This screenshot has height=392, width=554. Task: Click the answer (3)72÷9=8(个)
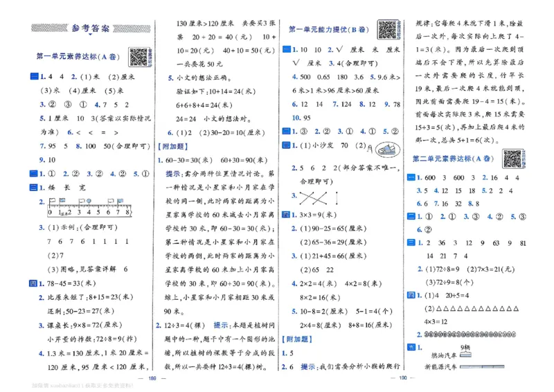449,283
